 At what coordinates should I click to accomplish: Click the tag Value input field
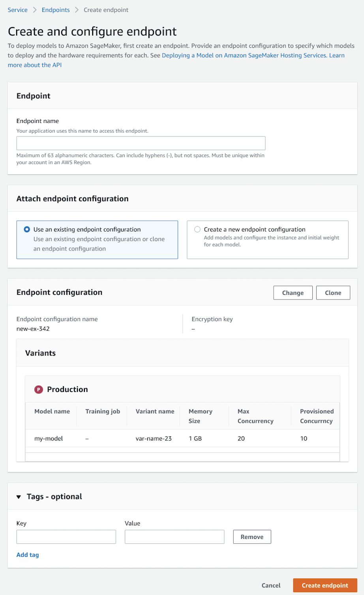click(x=174, y=537)
